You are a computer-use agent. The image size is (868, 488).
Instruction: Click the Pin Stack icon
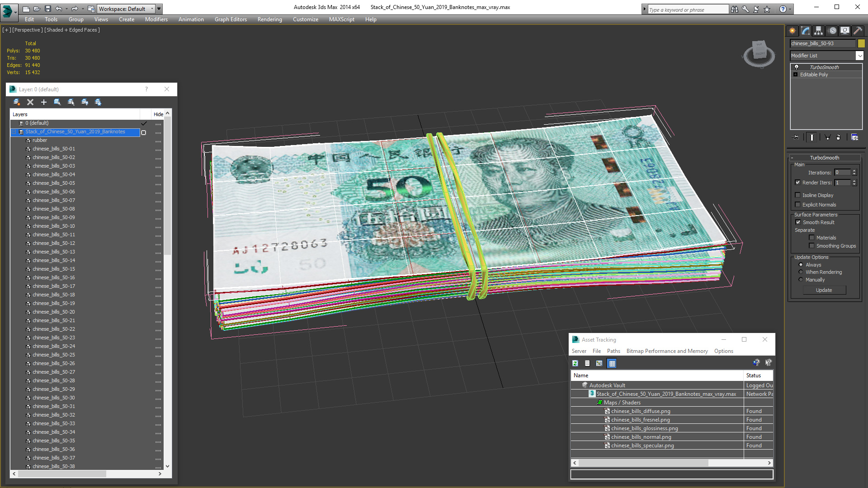tap(796, 137)
